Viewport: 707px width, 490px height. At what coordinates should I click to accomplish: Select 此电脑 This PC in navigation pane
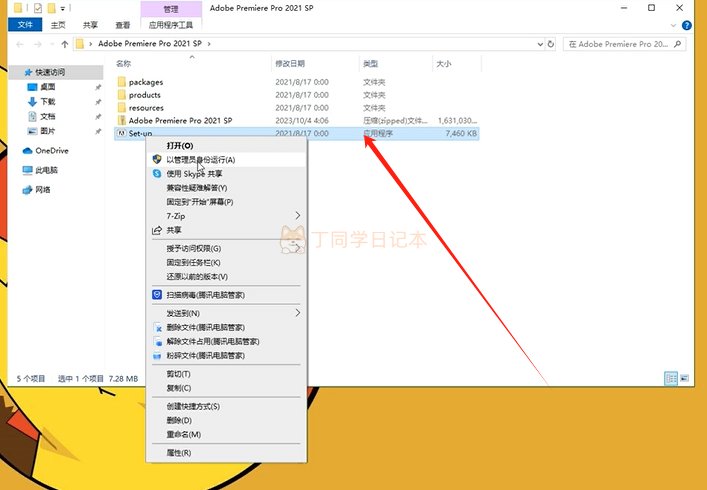(x=40, y=170)
